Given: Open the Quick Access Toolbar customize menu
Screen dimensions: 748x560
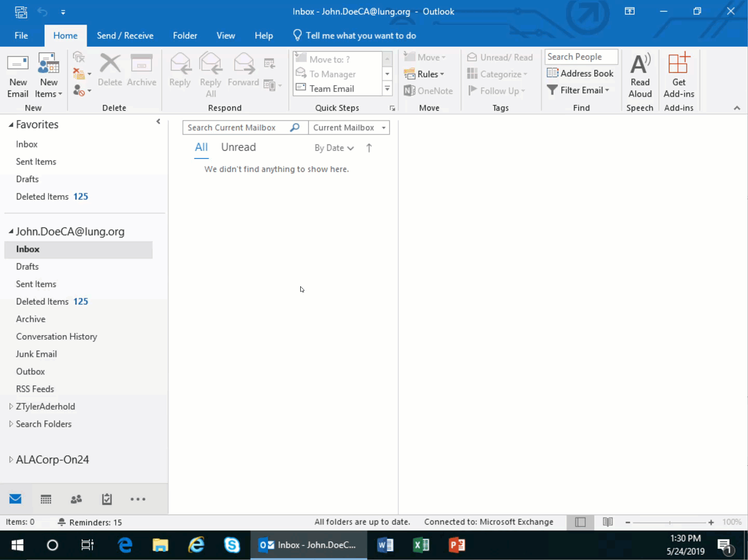Looking at the screenshot, I should [63, 11].
